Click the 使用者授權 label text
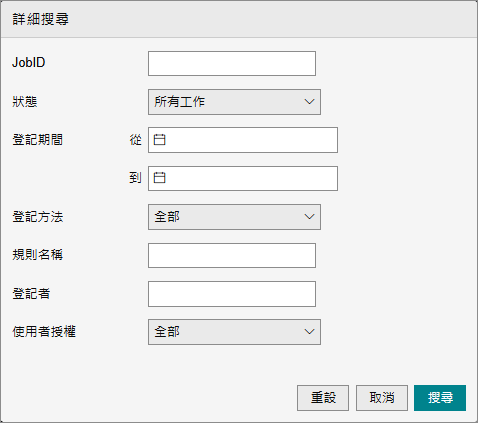Screen dimensions: 478x423 (44, 332)
